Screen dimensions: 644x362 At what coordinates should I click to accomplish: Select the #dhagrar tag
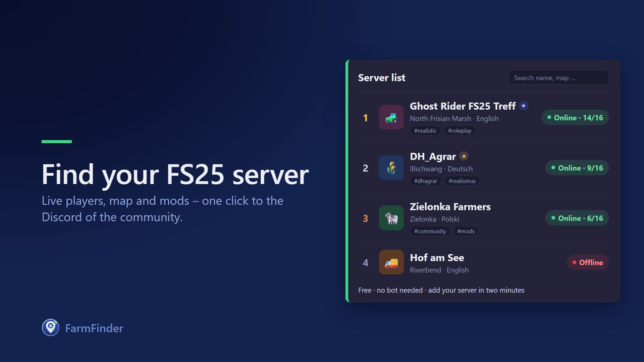(x=426, y=181)
